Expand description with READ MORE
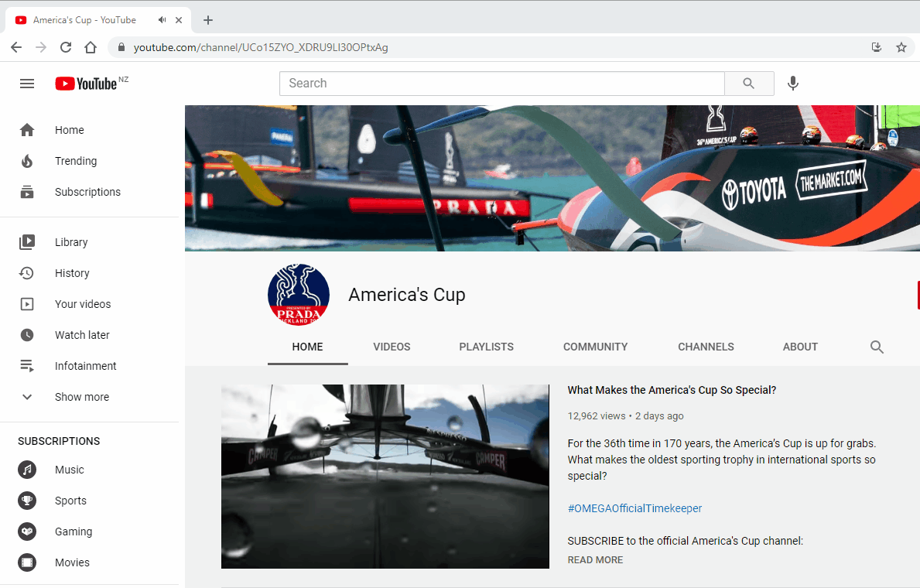 tap(595, 560)
